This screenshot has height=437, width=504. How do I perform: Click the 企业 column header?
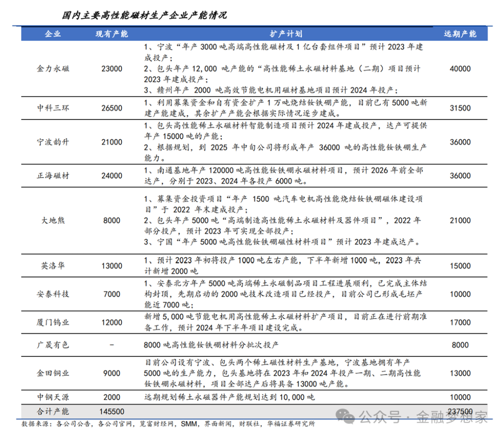(x=53, y=34)
